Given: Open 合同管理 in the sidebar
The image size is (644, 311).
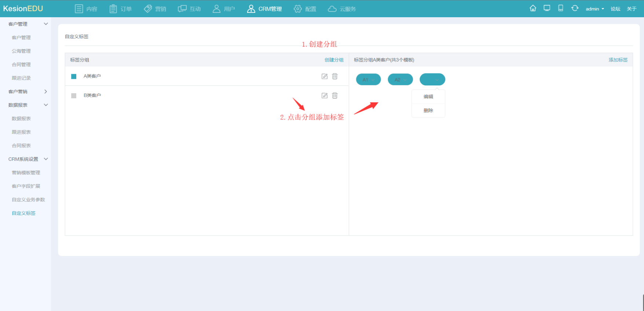Looking at the screenshot, I should (21, 65).
